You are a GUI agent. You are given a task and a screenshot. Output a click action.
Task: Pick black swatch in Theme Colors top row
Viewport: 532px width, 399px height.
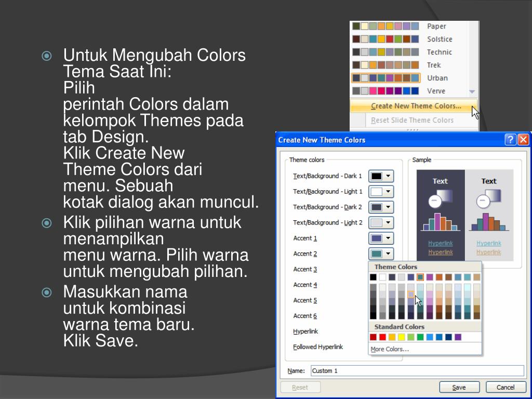coord(373,277)
